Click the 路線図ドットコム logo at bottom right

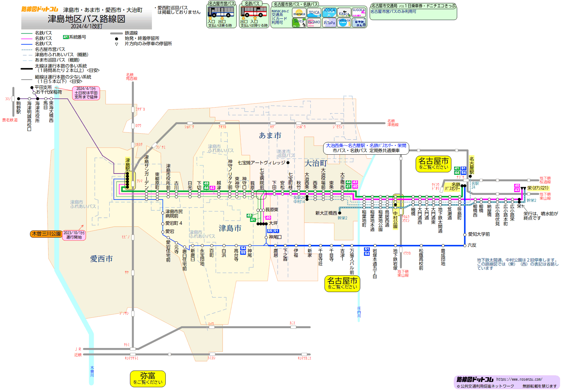pos(475,379)
